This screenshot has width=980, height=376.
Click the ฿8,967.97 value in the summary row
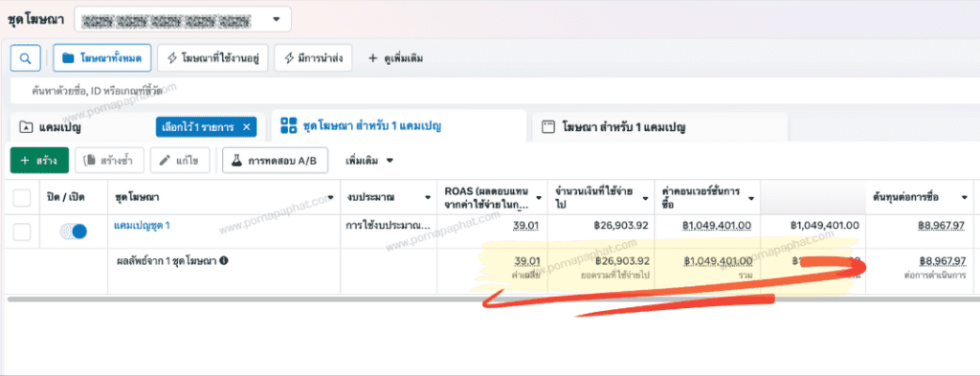942,260
